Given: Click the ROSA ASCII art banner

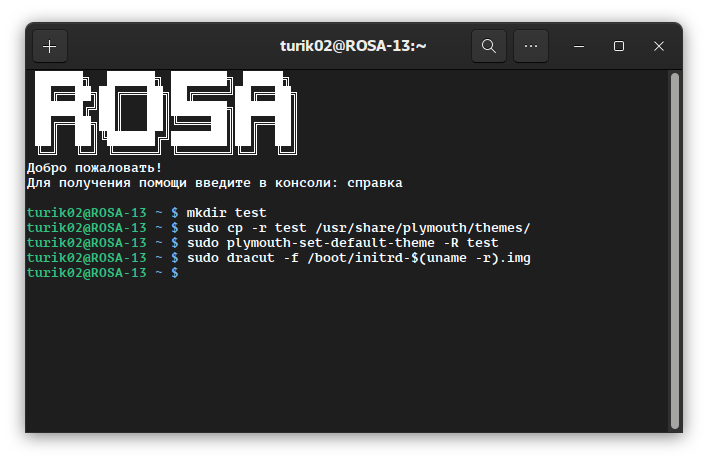Looking at the screenshot, I should [166, 112].
